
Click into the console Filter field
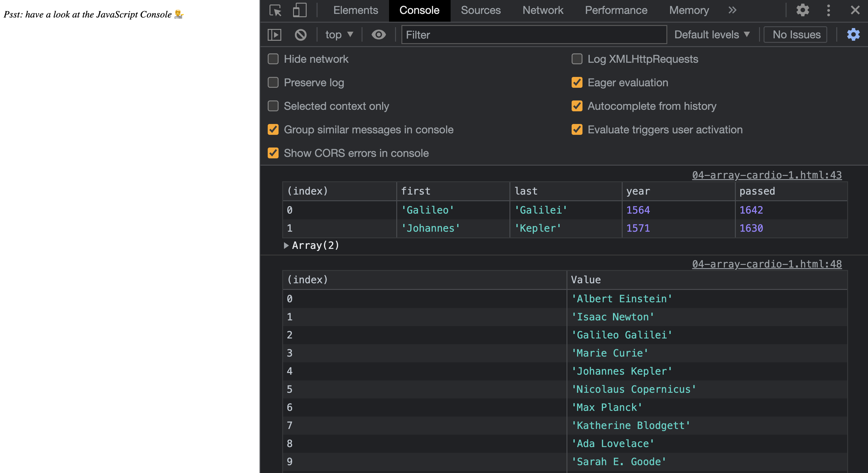pos(534,35)
